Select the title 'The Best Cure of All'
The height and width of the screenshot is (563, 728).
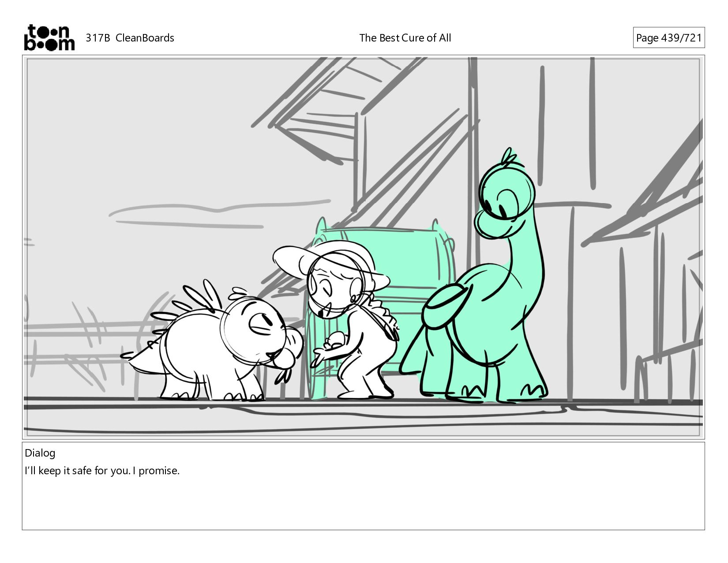(x=405, y=38)
